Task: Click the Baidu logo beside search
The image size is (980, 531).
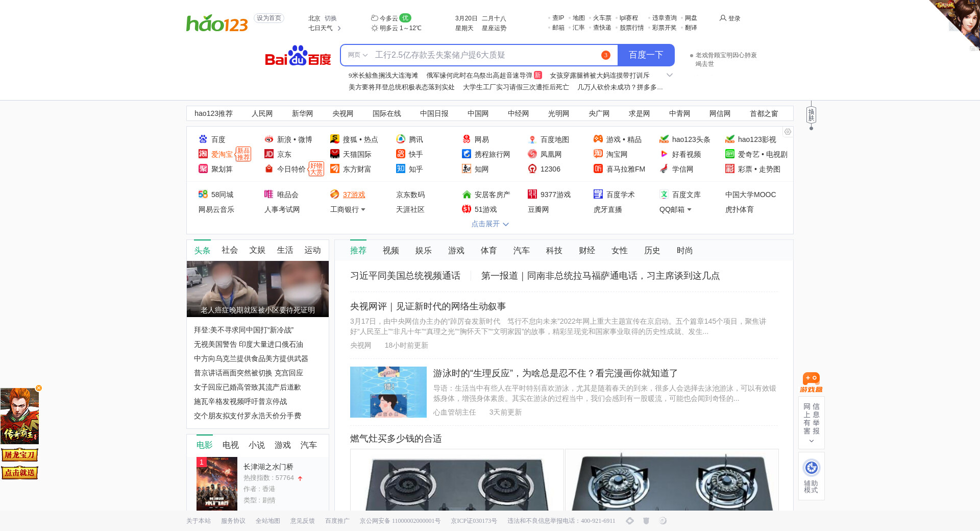Action: [x=298, y=56]
